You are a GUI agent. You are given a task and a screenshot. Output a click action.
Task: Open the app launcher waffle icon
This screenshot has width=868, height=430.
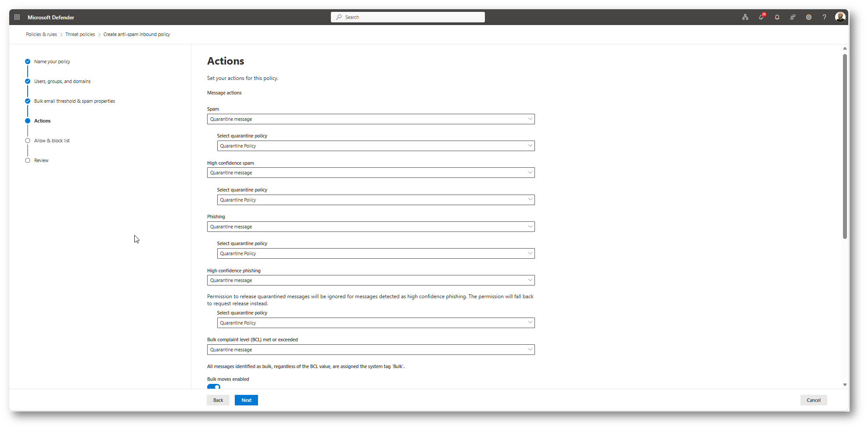(x=17, y=17)
